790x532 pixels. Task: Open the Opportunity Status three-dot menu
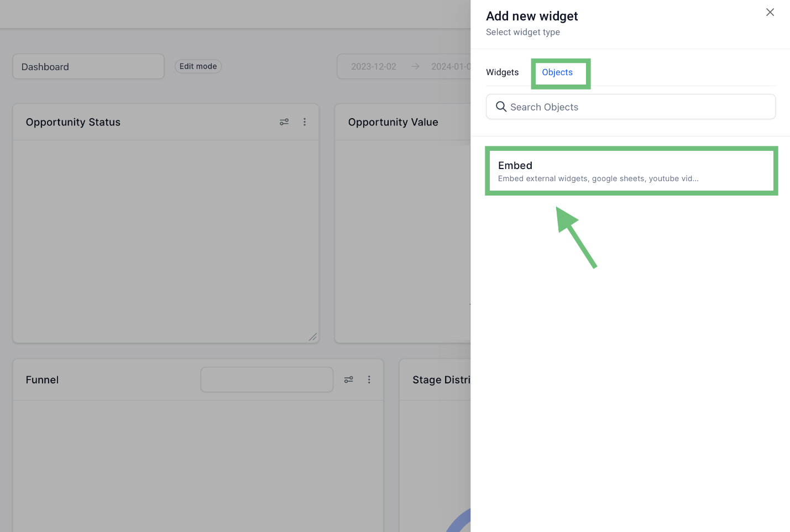[305, 122]
